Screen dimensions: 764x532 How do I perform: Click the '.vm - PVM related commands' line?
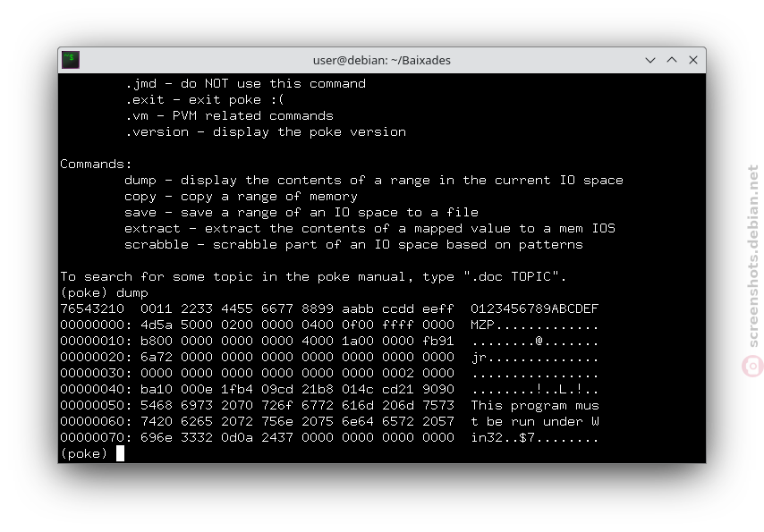tap(229, 116)
